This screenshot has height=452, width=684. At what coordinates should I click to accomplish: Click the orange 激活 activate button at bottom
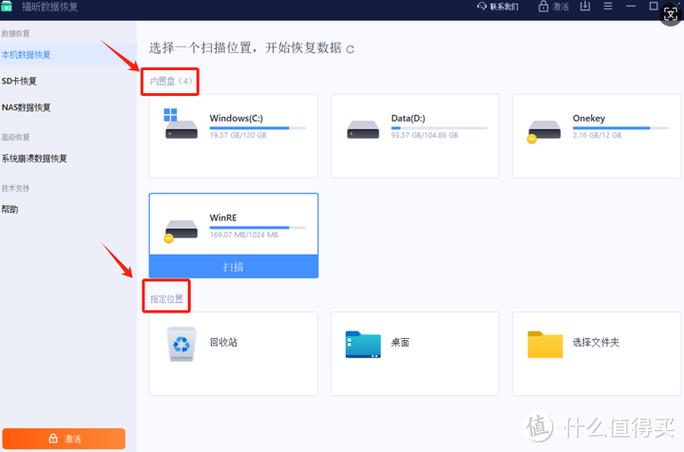click(x=64, y=438)
